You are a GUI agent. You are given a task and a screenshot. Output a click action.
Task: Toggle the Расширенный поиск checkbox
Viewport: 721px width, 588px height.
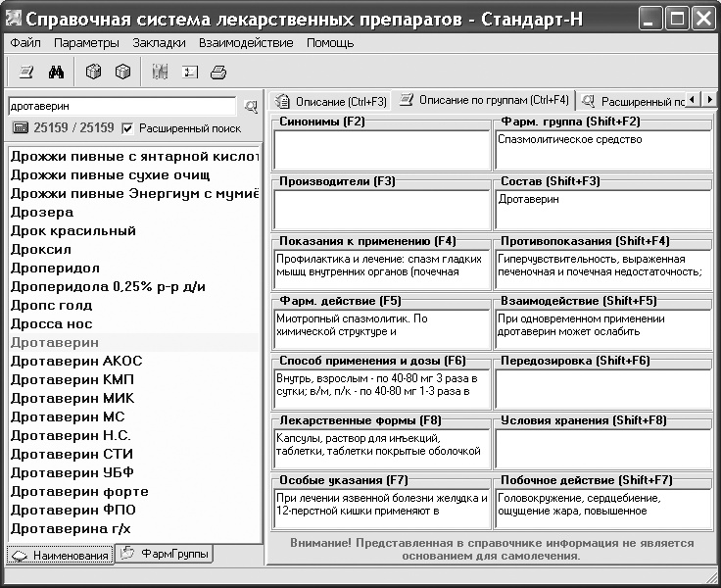(127, 128)
